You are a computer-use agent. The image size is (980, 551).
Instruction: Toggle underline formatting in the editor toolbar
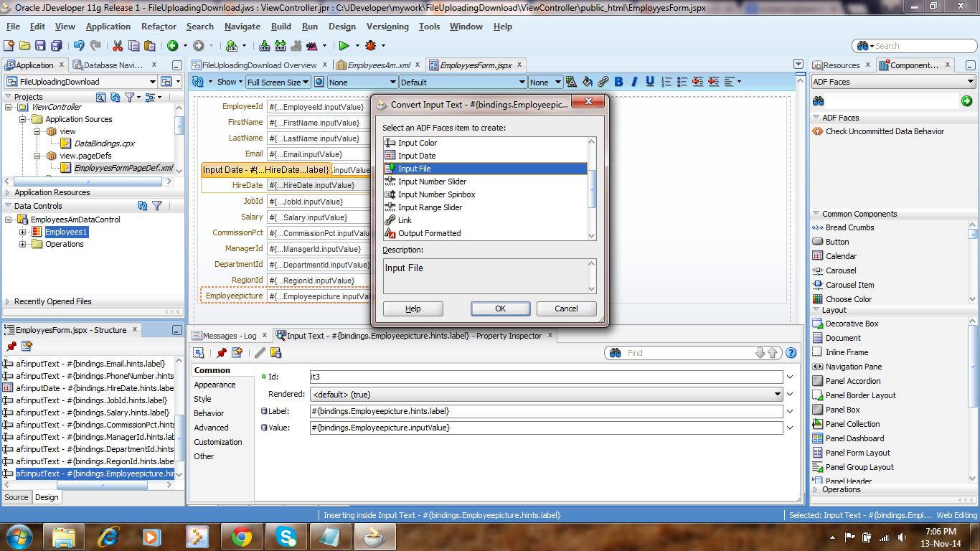point(649,81)
